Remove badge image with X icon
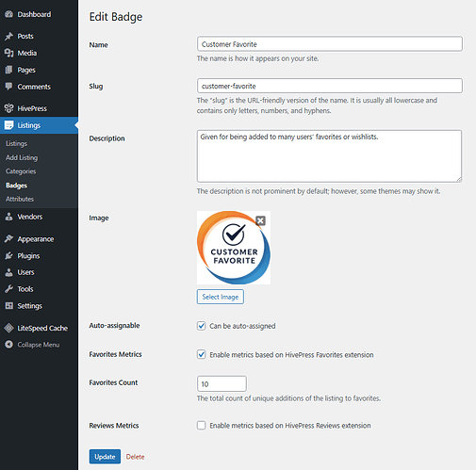Screen dimensions: 476x470 260,220
